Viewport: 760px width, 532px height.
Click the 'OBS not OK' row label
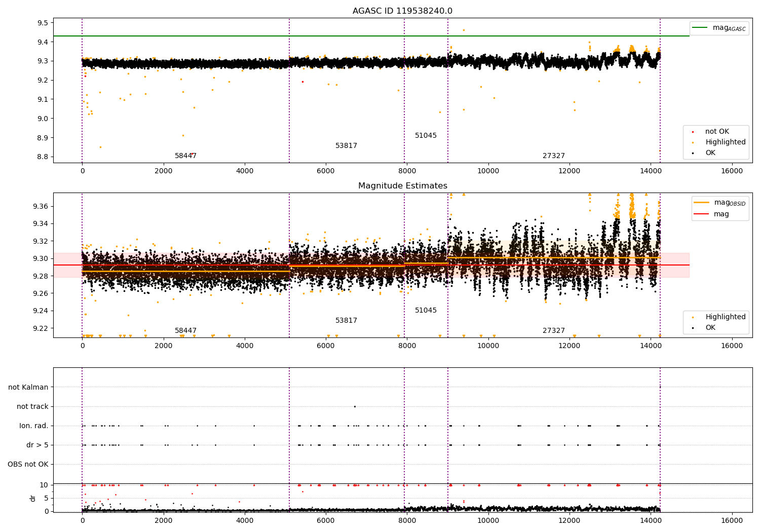(x=28, y=465)
